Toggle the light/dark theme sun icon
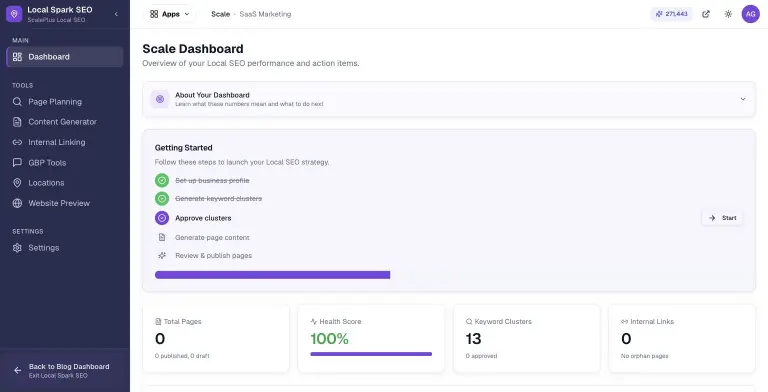Viewport: 768px width, 392px height. pos(728,14)
